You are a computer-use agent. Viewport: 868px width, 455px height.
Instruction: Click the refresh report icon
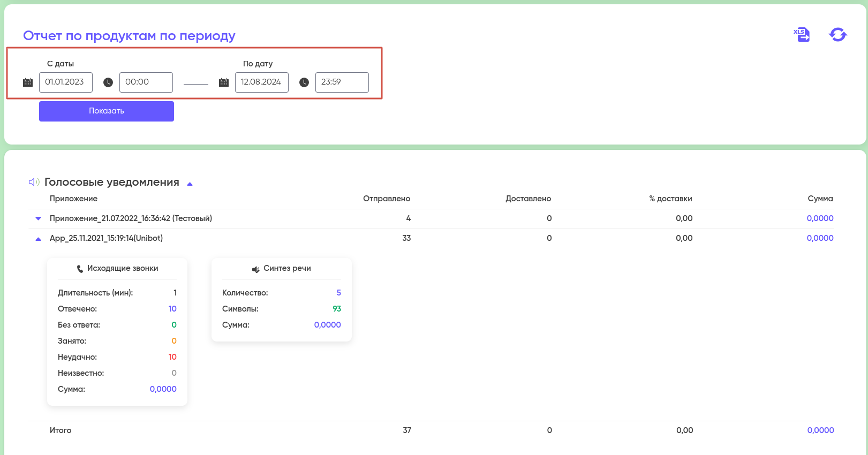coord(837,35)
